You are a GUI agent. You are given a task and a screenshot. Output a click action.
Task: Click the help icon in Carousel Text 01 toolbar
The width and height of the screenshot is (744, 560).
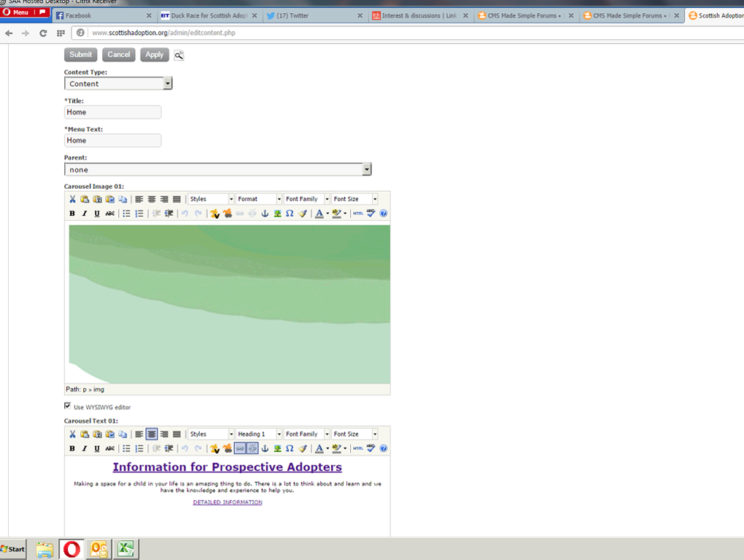[384, 448]
